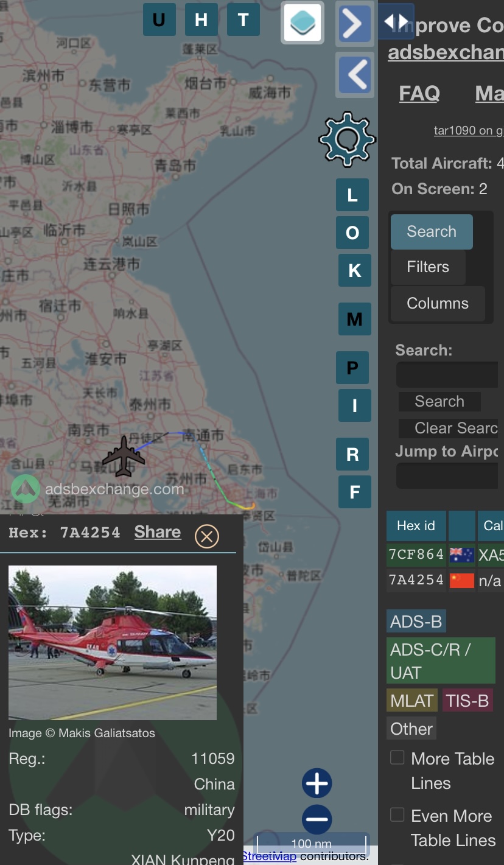Click the left-chevron collapse button
This screenshot has width=504, height=865.
point(354,75)
